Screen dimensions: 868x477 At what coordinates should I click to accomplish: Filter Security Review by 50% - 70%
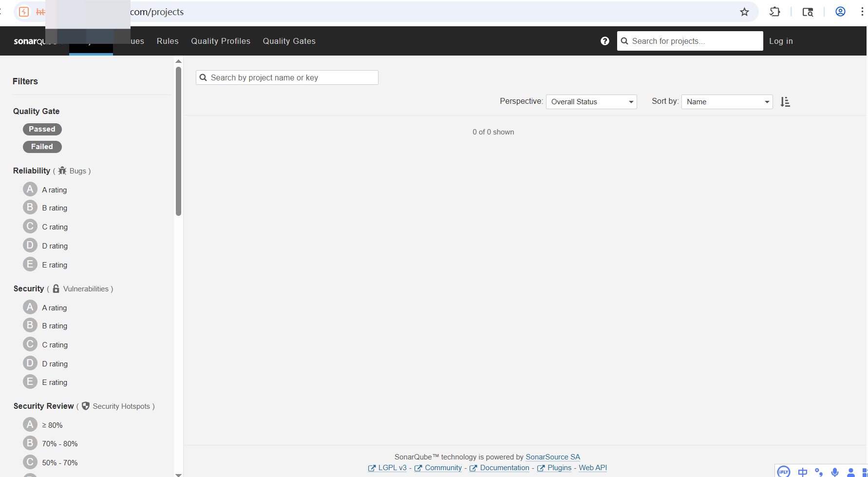tap(60, 463)
